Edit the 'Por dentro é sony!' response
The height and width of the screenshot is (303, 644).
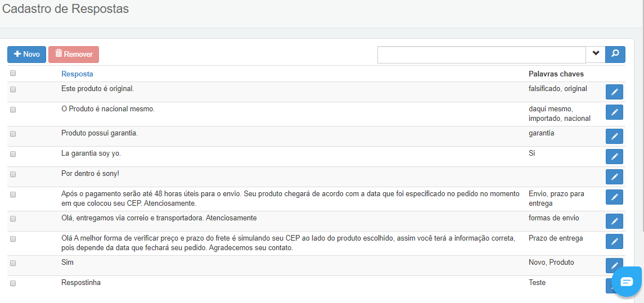click(x=614, y=177)
